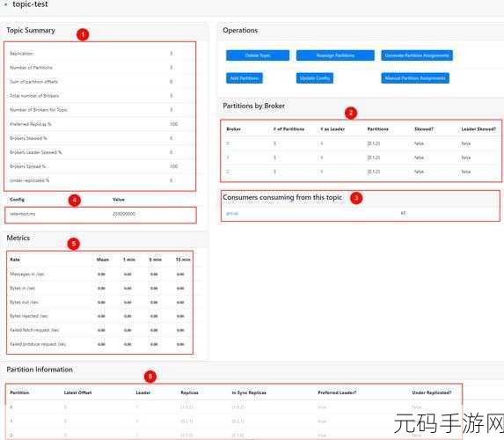
Task: Open the Update Config button
Action: (x=315, y=78)
